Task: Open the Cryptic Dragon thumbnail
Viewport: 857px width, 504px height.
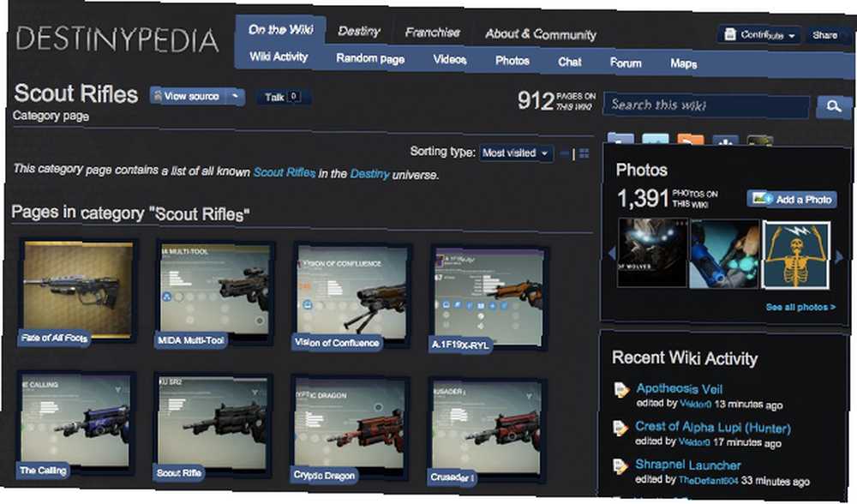Action: click(x=350, y=429)
